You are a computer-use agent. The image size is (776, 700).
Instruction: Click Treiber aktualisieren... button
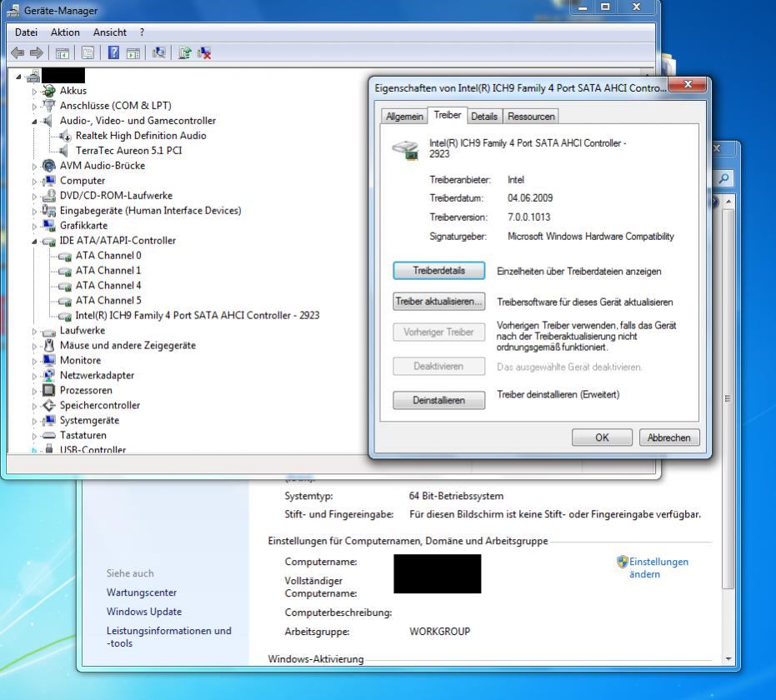point(439,302)
